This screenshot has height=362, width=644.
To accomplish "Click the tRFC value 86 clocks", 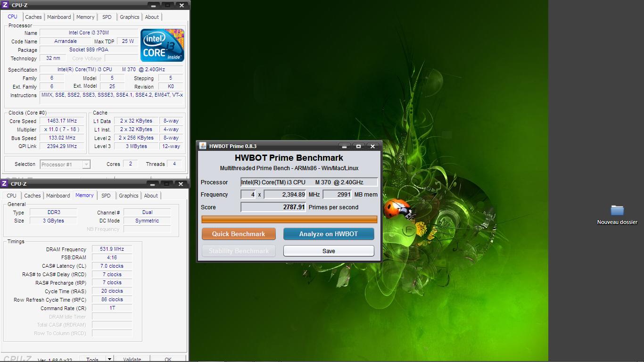I will coord(112,299).
